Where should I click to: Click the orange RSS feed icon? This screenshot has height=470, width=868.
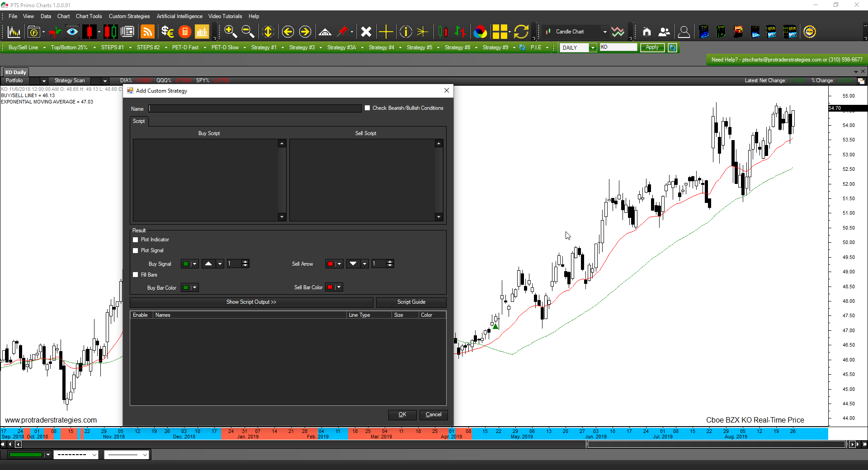point(147,32)
